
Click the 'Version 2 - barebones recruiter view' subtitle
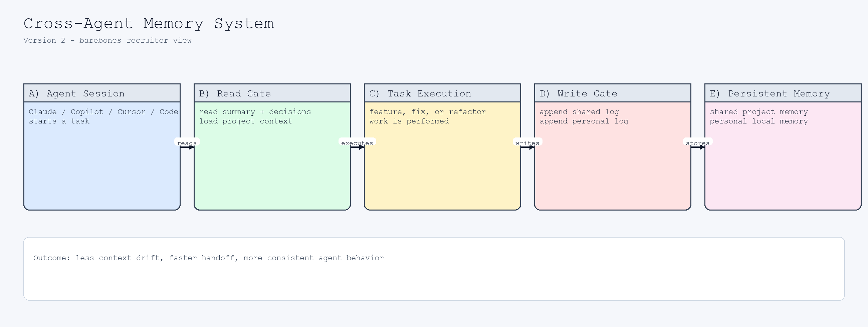click(107, 40)
